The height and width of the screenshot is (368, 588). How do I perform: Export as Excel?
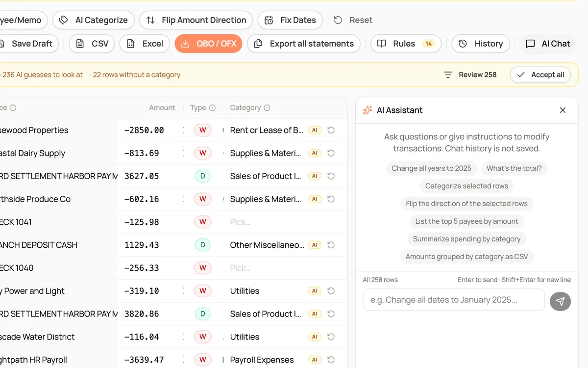click(x=145, y=44)
